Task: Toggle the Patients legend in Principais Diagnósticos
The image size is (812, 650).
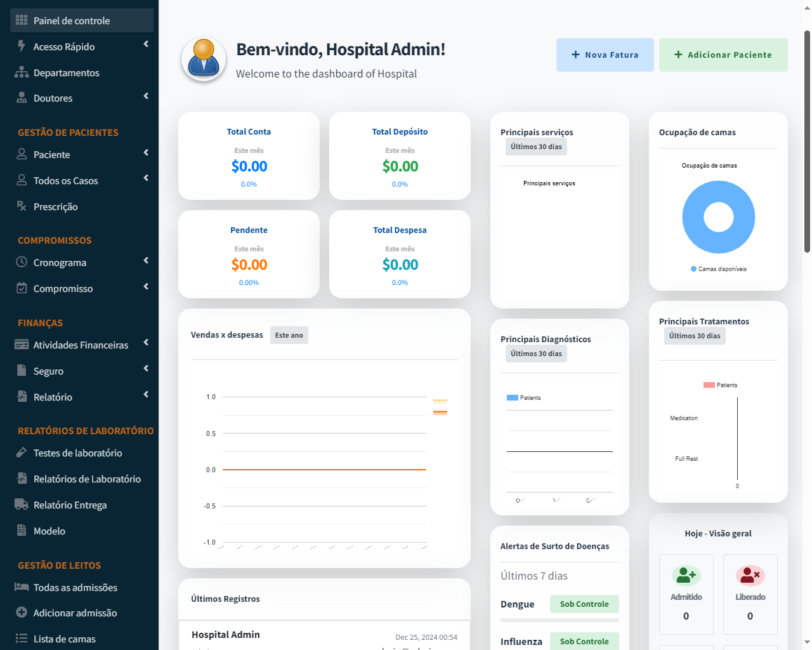Action: [523, 398]
